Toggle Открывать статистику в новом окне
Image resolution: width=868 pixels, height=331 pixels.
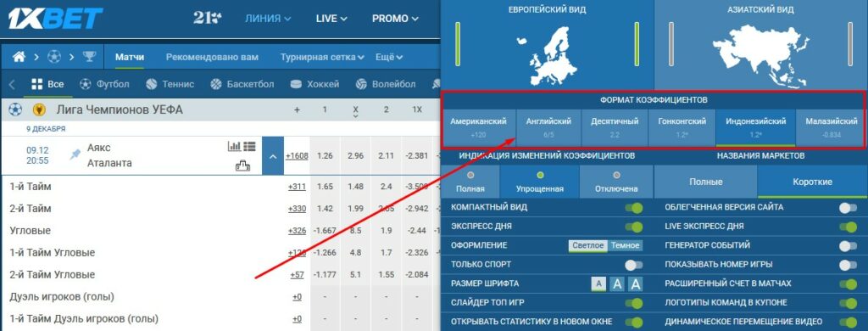pyautogui.click(x=634, y=322)
